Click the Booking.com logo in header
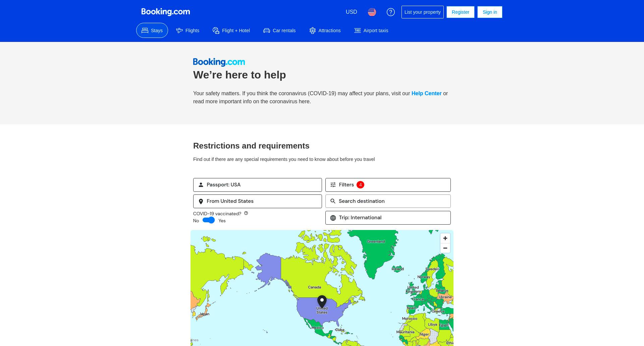 click(x=166, y=12)
